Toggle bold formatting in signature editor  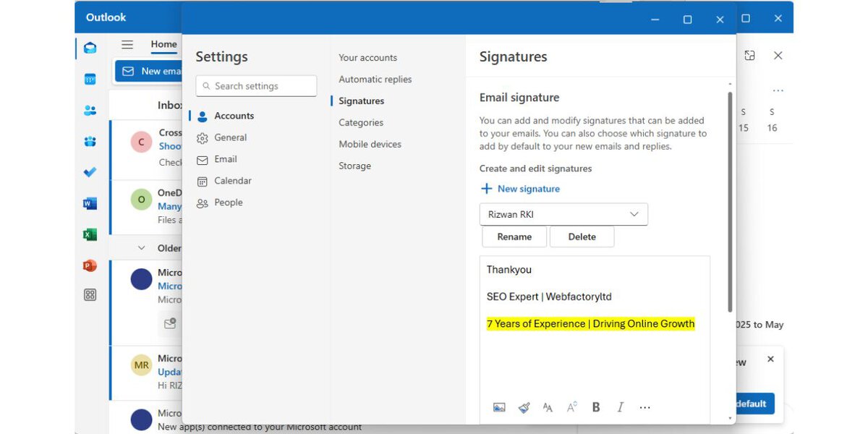coord(596,407)
